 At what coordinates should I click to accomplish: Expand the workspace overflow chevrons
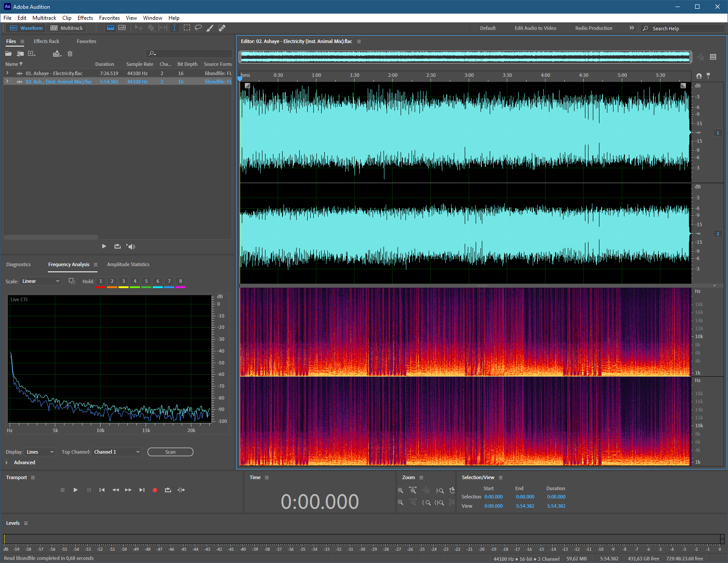[632, 28]
